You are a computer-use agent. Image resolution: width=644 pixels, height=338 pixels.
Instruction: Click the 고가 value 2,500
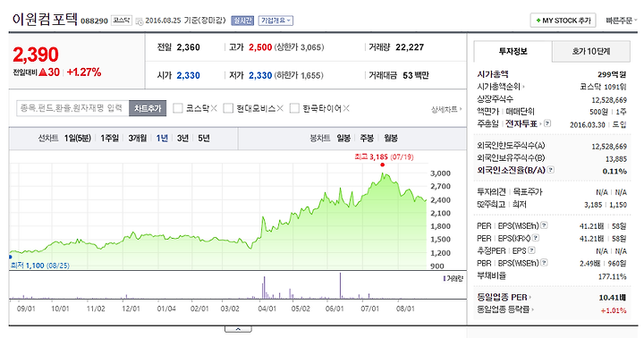tap(260, 47)
